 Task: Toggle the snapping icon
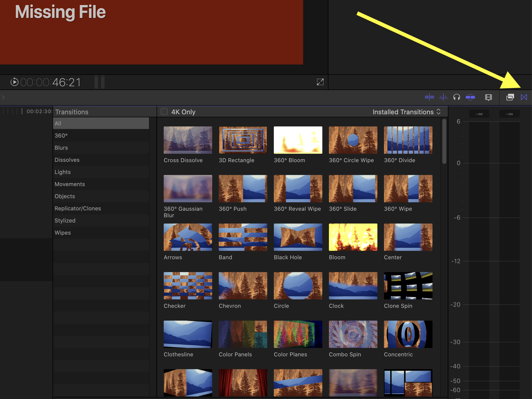[x=470, y=97]
